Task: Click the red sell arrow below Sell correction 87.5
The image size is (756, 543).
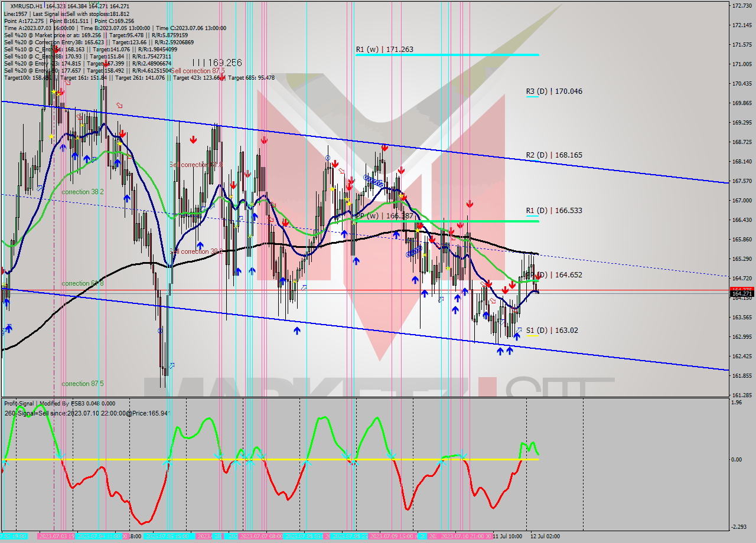Action: [x=221, y=77]
